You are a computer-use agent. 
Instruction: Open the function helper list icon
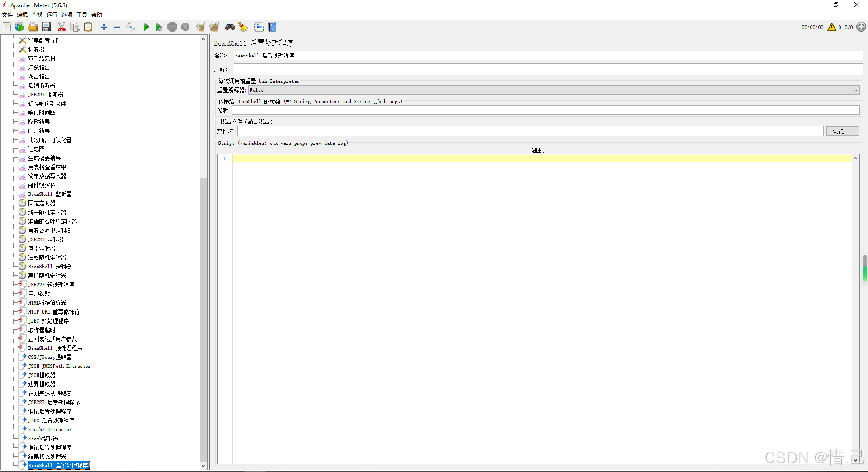coord(259,27)
